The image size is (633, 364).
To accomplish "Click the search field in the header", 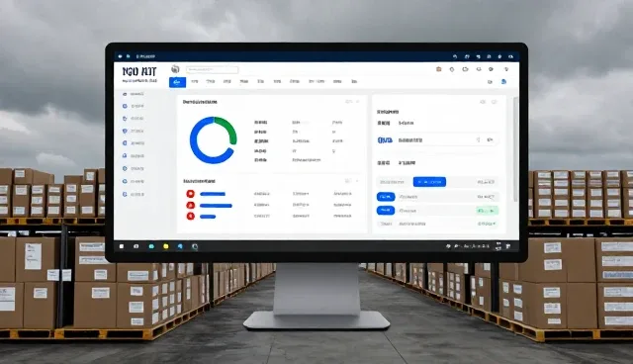I will point(213,70).
